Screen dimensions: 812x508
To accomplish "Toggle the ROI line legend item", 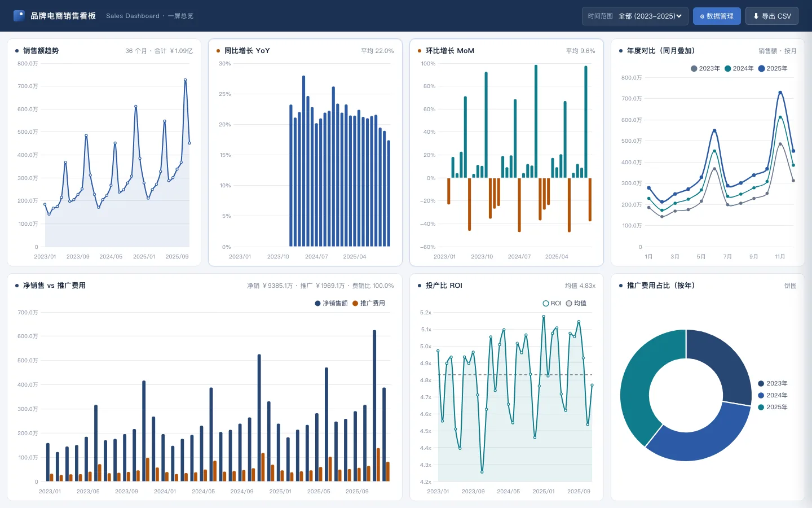I will click(x=552, y=303).
